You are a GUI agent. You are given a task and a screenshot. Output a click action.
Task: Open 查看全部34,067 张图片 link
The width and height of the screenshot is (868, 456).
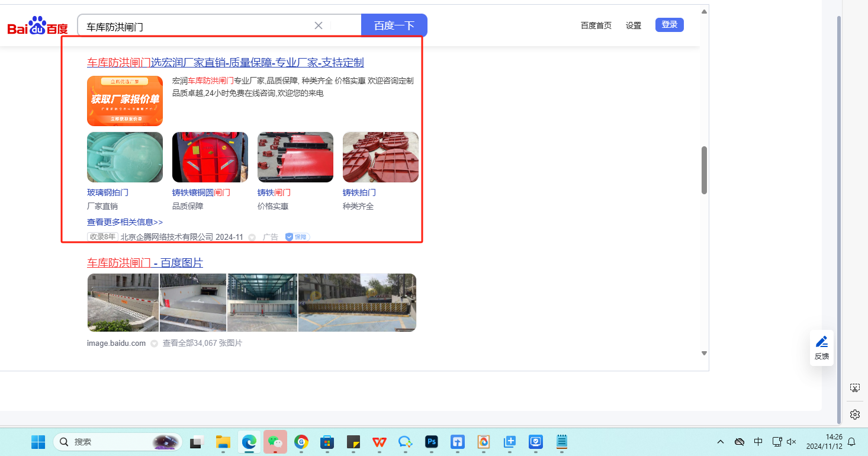pyautogui.click(x=202, y=343)
